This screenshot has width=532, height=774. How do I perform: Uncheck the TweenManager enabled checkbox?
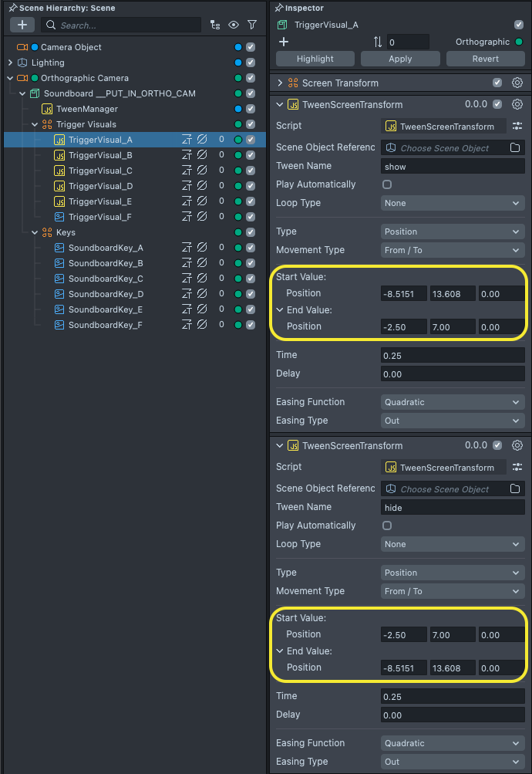click(250, 109)
